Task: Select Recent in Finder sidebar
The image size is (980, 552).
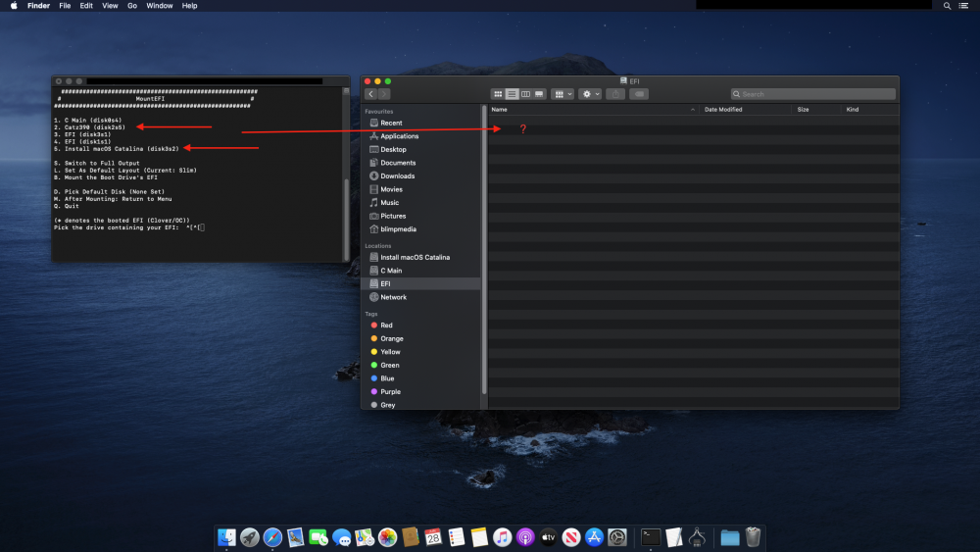Action: click(x=421, y=124)
